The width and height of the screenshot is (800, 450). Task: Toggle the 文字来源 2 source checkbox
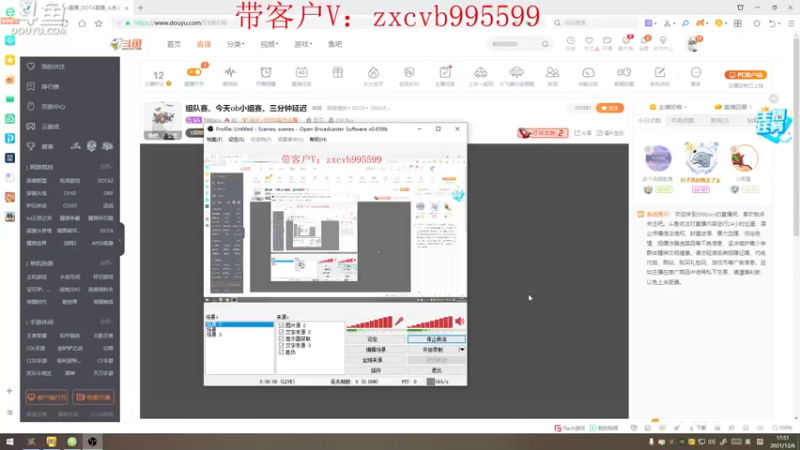pos(281,332)
